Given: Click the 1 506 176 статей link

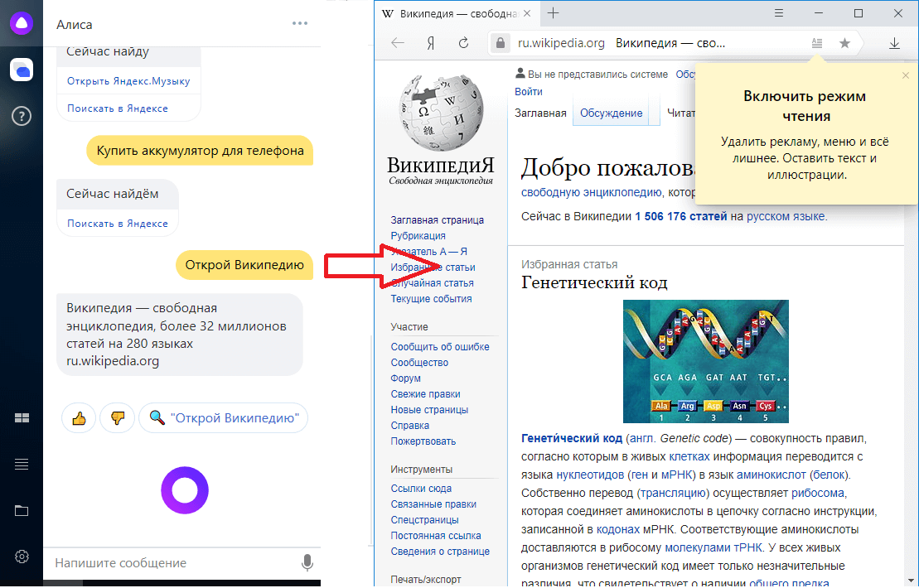Looking at the screenshot, I should [681, 217].
